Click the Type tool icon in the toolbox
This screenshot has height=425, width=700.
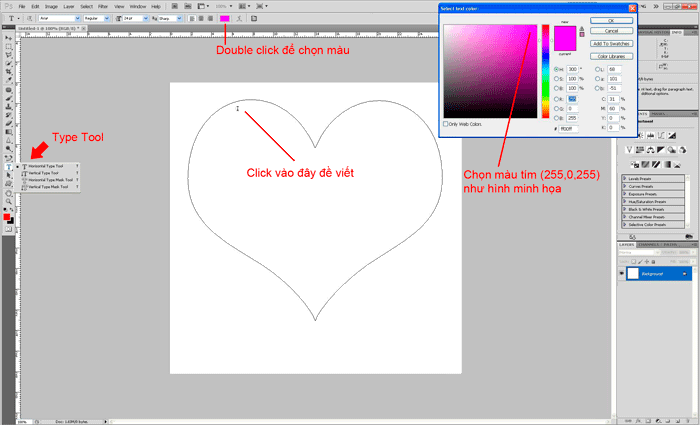pos(9,166)
